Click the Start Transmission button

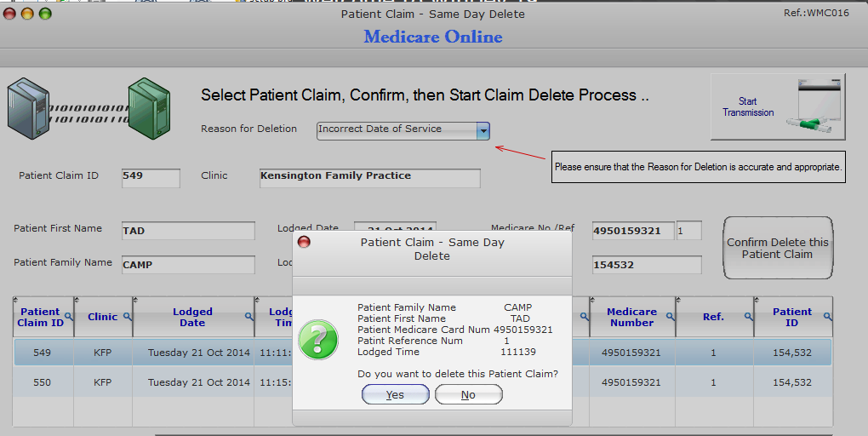778,106
